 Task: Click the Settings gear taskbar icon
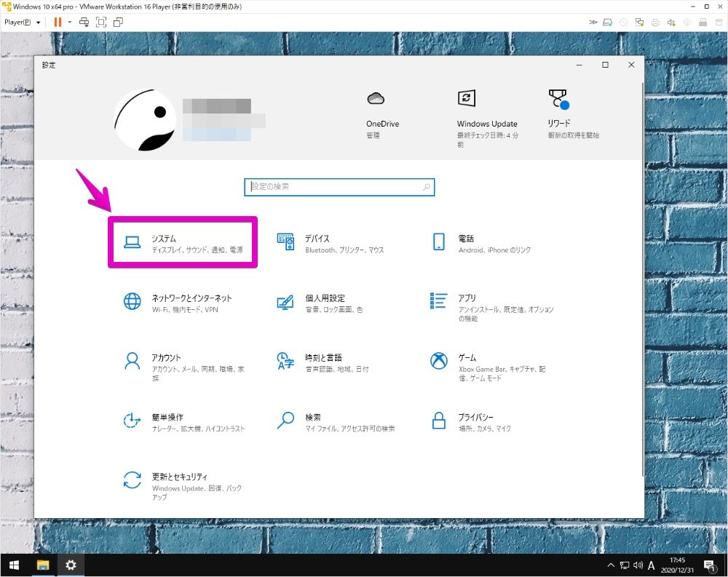point(71,565)
